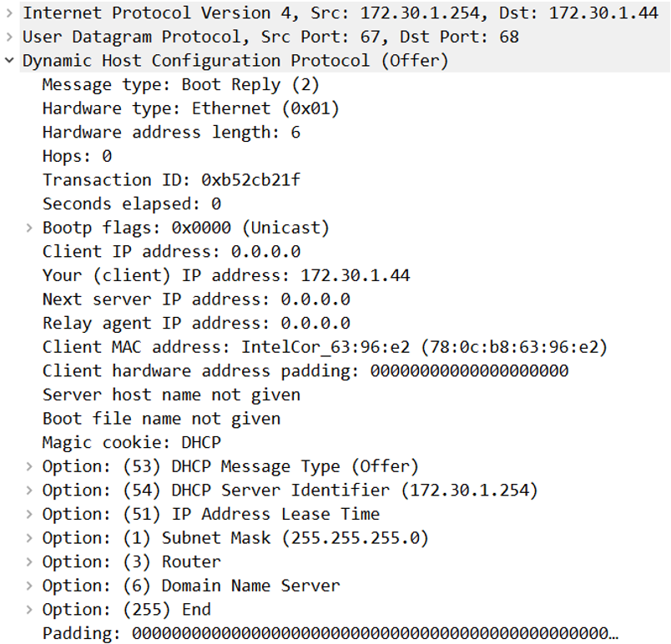Image resolution: width=671 pixels, height=644 pixels.
Task: Select the Your (client) IP address line
Action: (225, 275)
